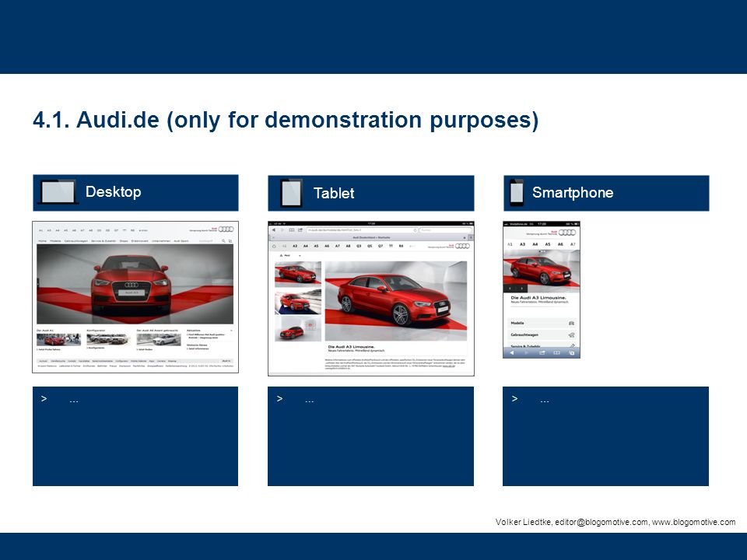Click the Audi rings logo in tablet screenshot
Viewport: 747px width, 560px height.
(x=462, y=246)
